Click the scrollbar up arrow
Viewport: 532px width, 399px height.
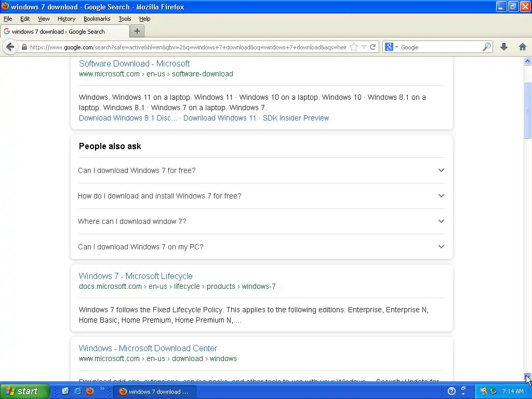coord(527,61)
